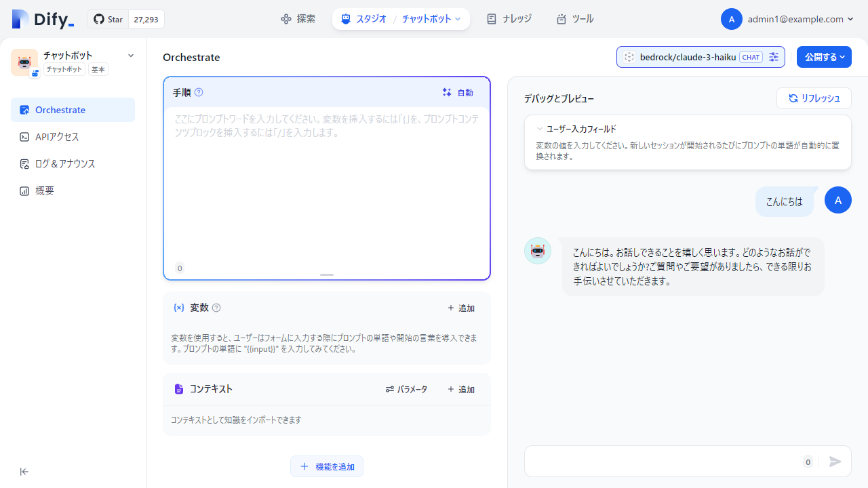
Task: Click the help icon next to 変数
Action: pyautogui.click(x=216, y=308)
